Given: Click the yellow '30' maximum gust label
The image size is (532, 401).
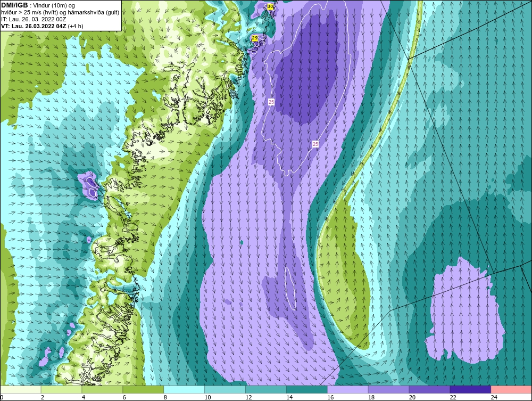Looking at the screenshot, I should tap(270, 6).
